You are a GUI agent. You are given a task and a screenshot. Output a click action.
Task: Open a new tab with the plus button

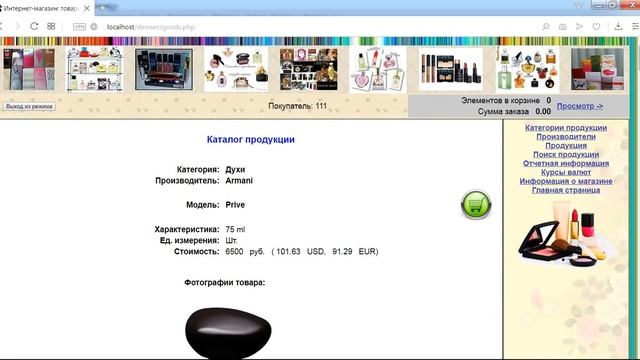tap(102, 7)
